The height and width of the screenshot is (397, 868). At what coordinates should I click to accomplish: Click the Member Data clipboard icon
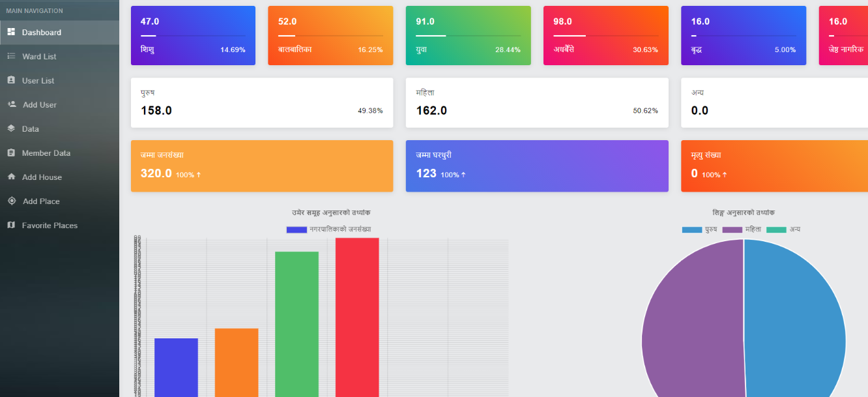tap(11, 153)
